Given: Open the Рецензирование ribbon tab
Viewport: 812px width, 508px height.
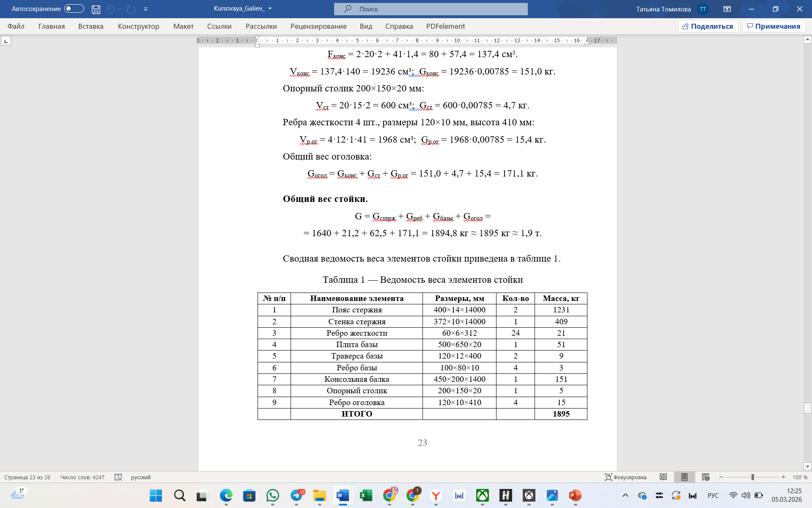Looking at the screenshot, I should pyautogui.click(x=318, y=26).
